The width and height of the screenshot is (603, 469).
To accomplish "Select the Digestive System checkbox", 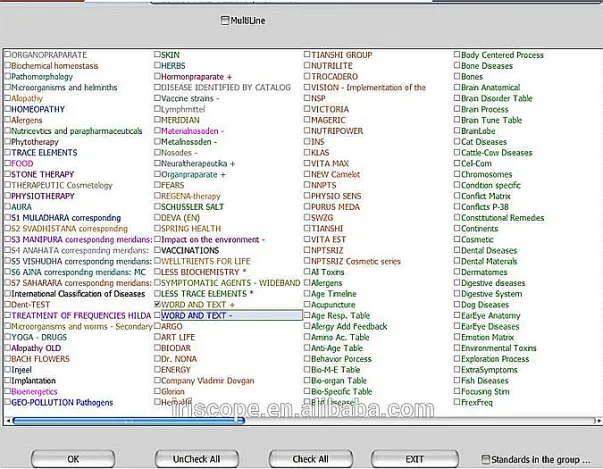I will (456, 294).
